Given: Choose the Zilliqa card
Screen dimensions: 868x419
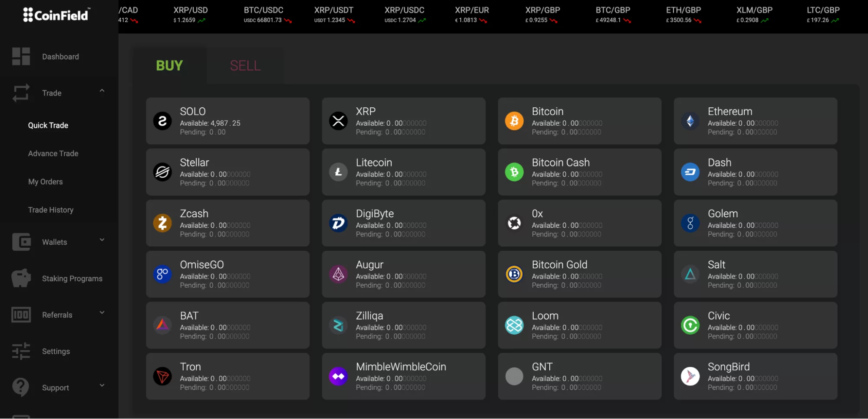Looking at the screenshot, I should [403, 325].
